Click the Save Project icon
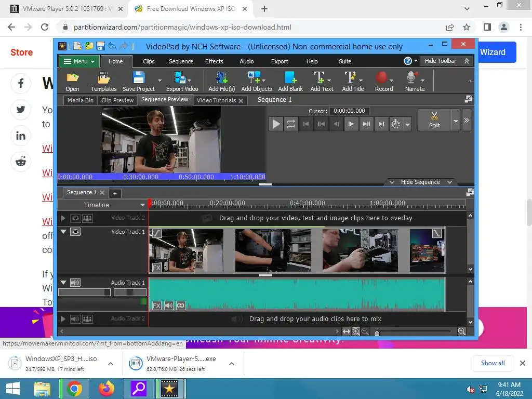Image resolution: width=532 pixels, height=399 pixels. pyautogui.click(x=138, y=82)
